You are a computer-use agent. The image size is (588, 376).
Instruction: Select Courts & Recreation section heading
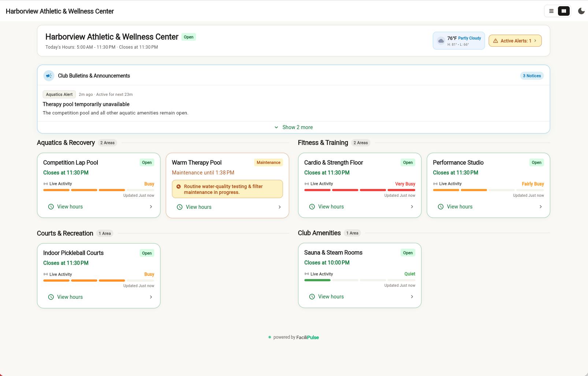(65, 233)
